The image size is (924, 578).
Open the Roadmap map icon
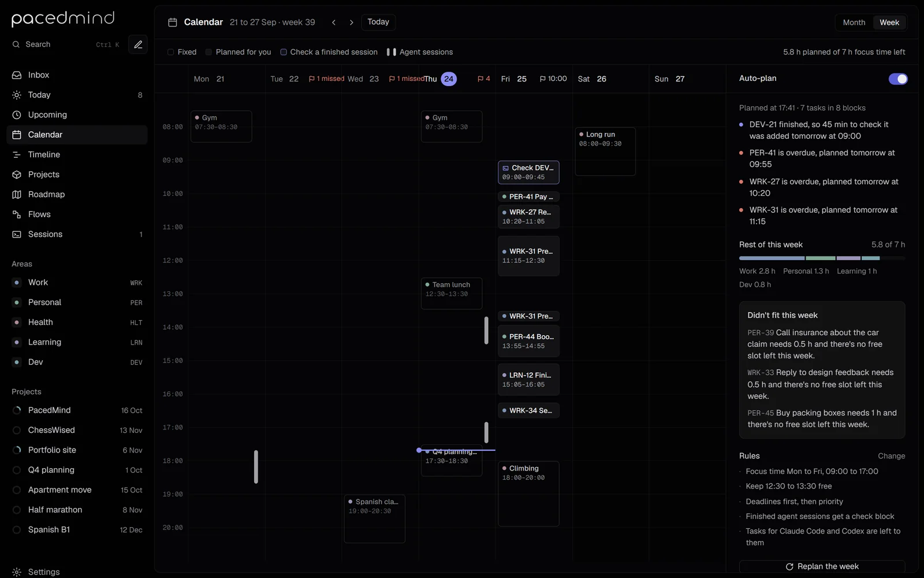pos(17,194)
